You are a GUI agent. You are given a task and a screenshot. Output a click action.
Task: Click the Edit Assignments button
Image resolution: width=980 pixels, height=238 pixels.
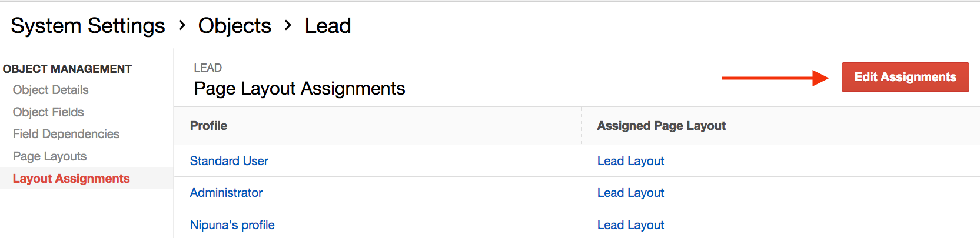point(905,77)
